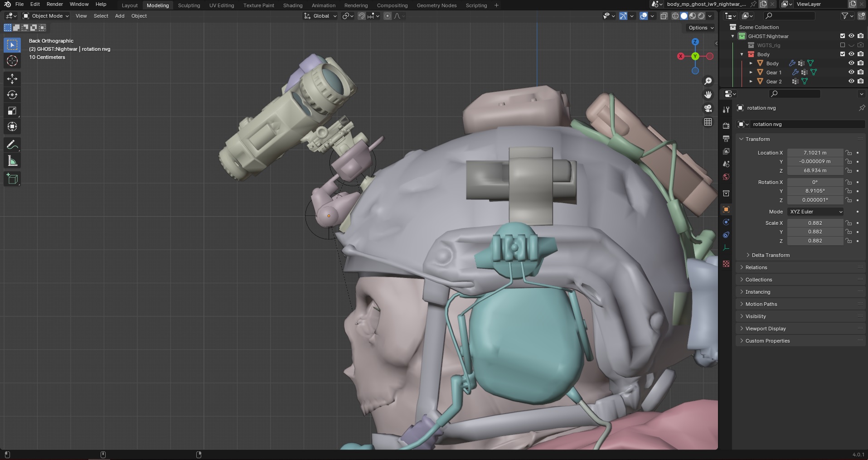868x460 pixels.
Task: Open the XYZ Euler rotation mode dropdown
Action: 816,212
